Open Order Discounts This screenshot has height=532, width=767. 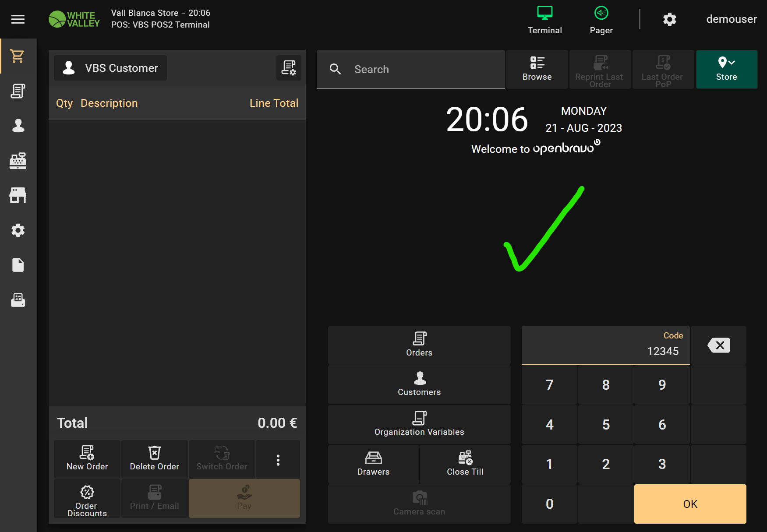[87, 499]
